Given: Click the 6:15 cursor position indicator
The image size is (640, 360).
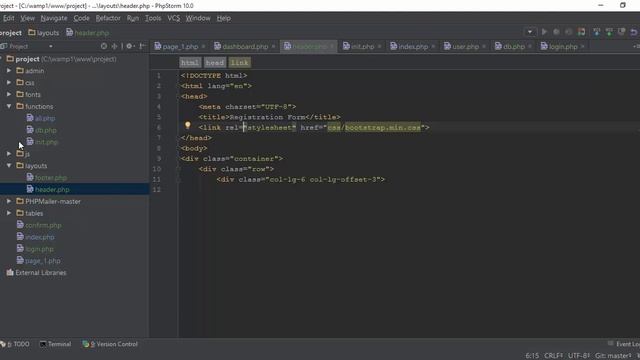Looking at the screenshot, I should [x=532, y=356].
